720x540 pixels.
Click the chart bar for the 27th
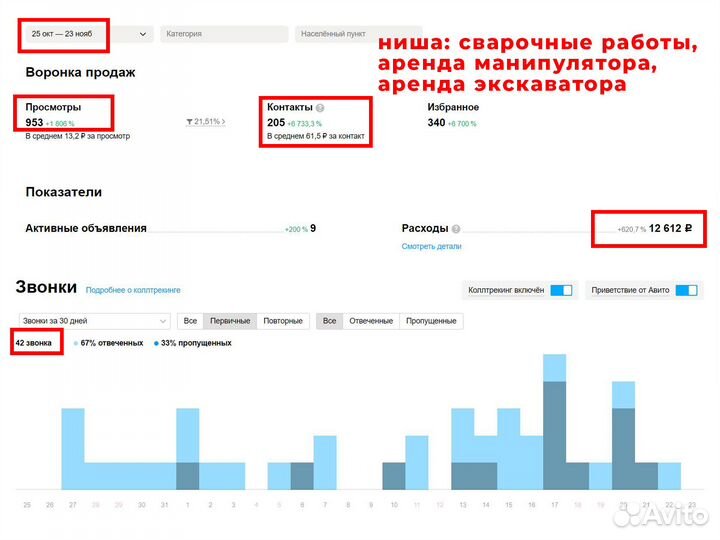(73, 449)
